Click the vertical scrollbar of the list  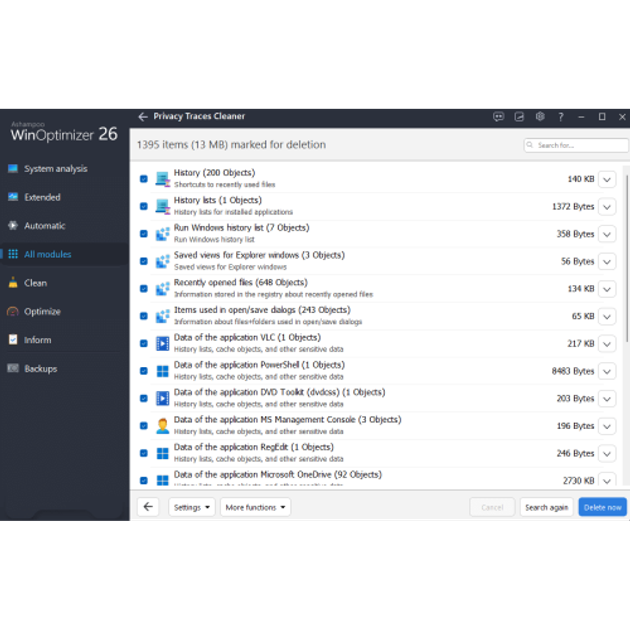[x=626, y=257]
